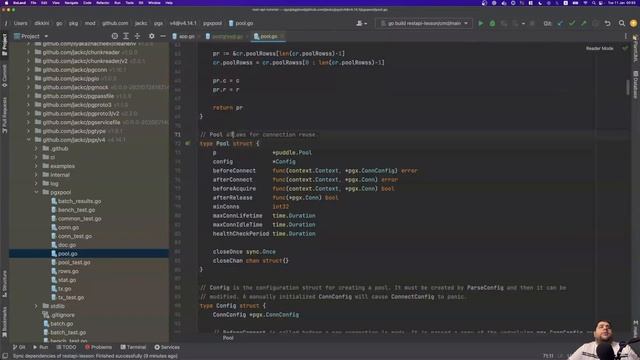This screenshot has height=360, width=640.
Task: Open the Git tool window tab
Action: [x=19, y=347]
